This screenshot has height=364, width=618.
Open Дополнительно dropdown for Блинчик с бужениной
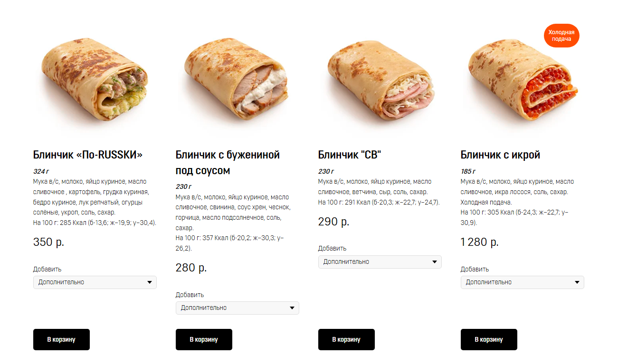tap(237, 308)
